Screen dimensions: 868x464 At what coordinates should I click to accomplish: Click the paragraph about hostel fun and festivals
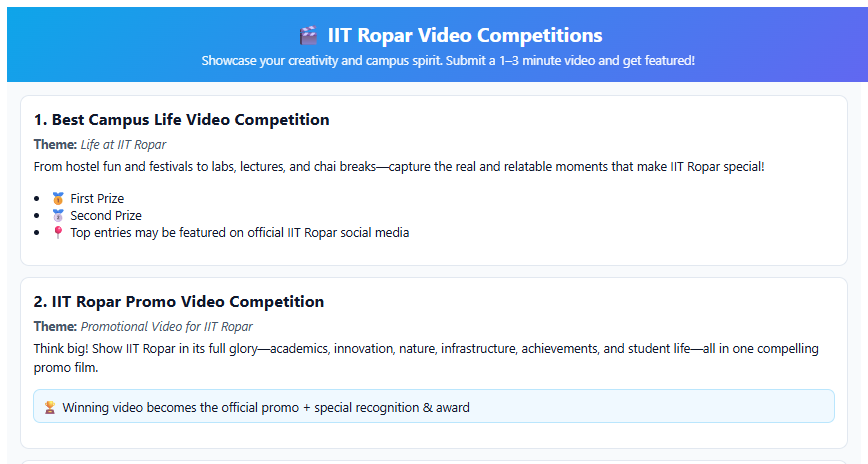[398, 166]
